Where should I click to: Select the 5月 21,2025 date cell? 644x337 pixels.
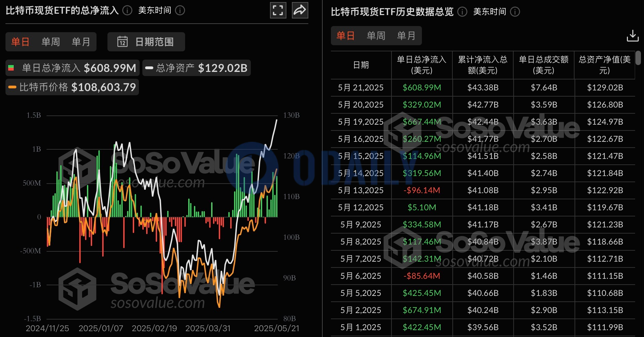(361, 88)
